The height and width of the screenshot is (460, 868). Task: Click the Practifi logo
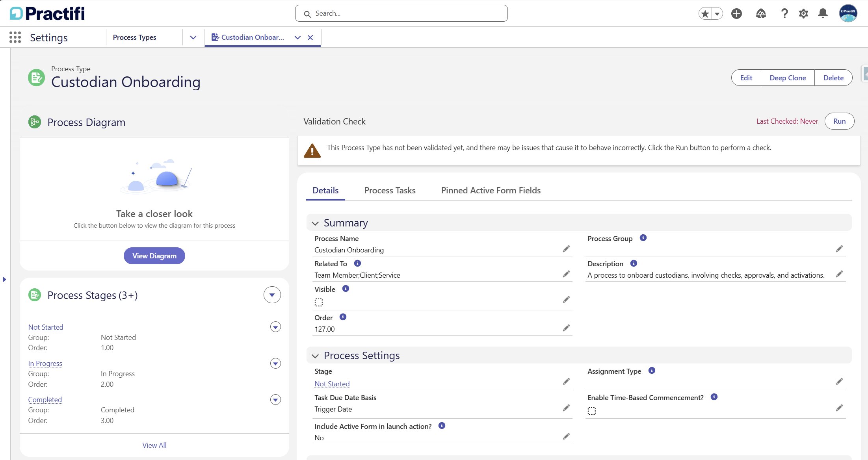[x=47, y=13]
